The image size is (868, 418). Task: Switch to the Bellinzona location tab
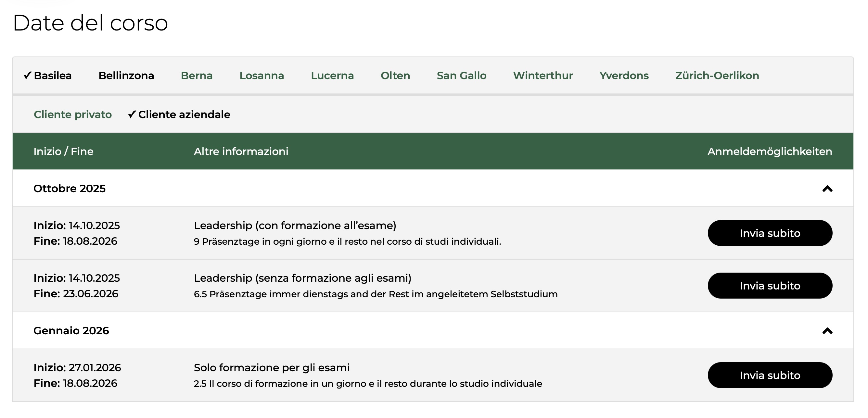click(x=126, y=75)
